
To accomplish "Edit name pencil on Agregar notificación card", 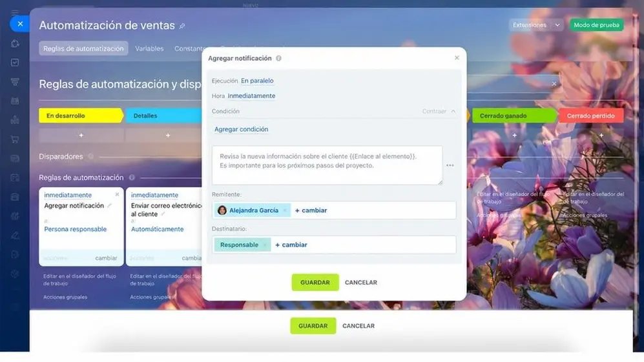I will [x=109, y=206].
